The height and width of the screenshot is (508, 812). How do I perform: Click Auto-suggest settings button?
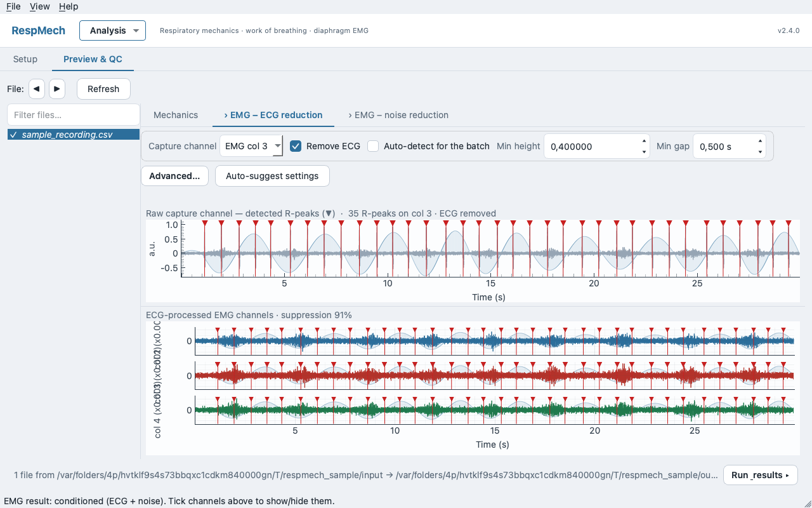tap(272, 176)
